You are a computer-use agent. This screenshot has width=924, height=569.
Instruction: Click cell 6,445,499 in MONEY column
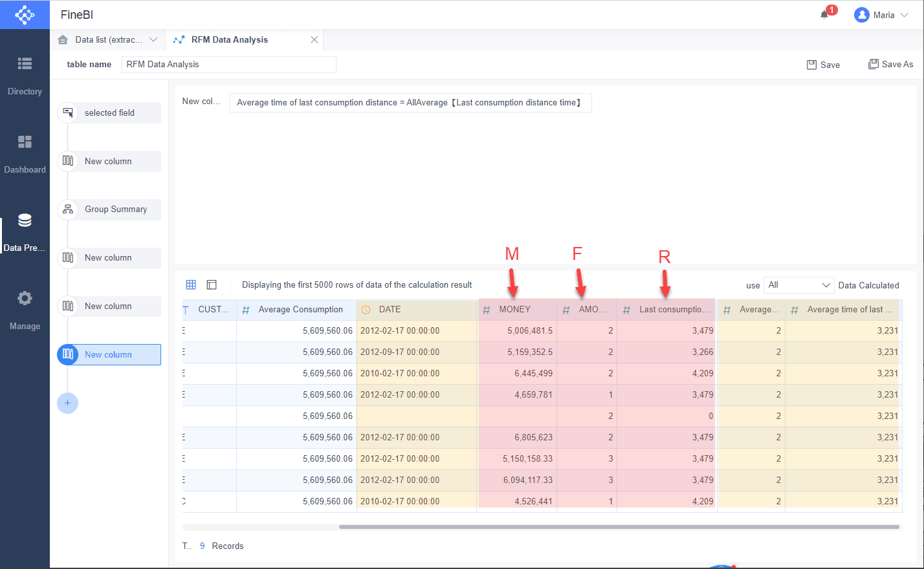point(517,373)
